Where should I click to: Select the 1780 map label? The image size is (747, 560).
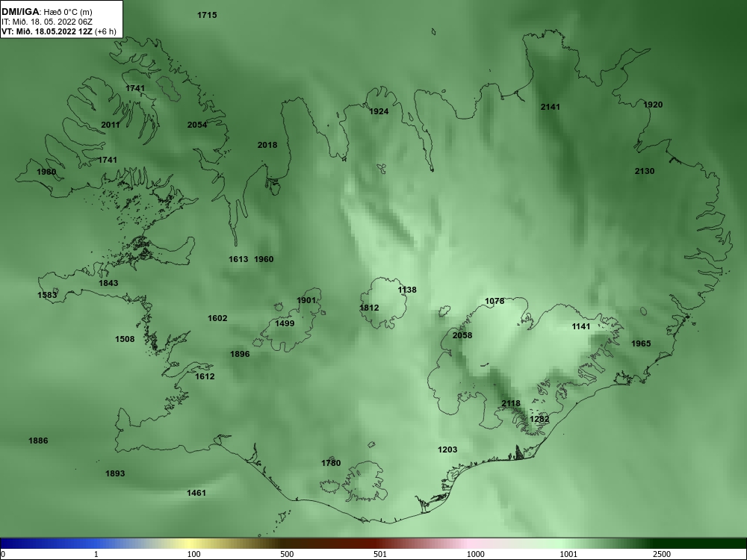click(331, 463)
